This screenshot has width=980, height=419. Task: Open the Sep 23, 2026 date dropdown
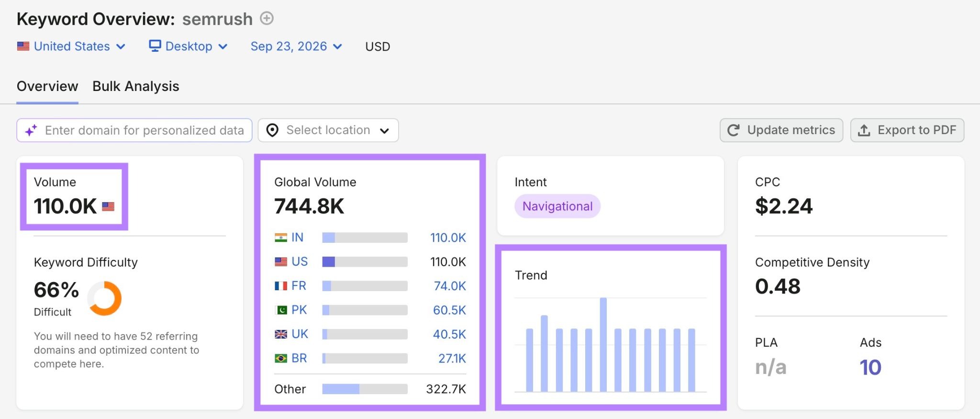(296, 46)
